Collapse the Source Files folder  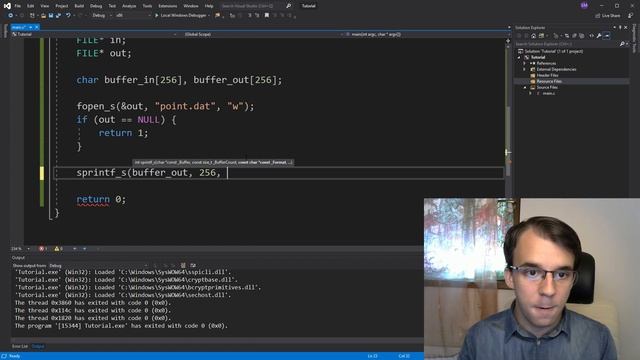click(525, 87)
